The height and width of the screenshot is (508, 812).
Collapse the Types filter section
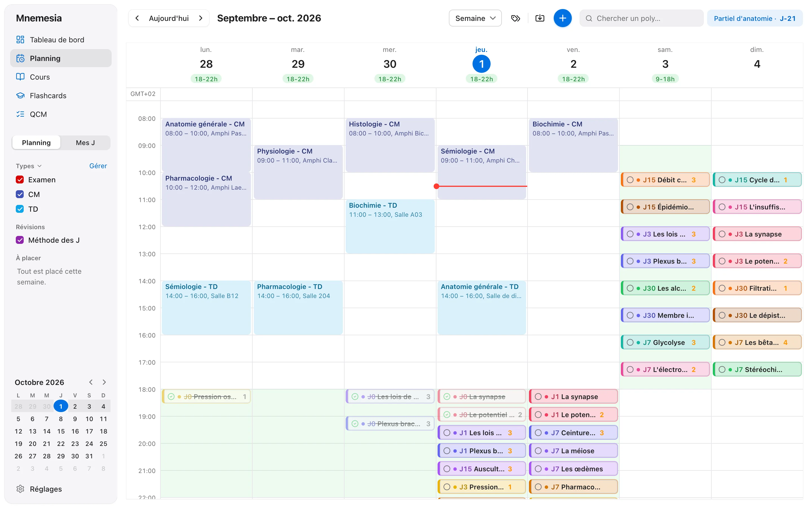pos(29,166)
